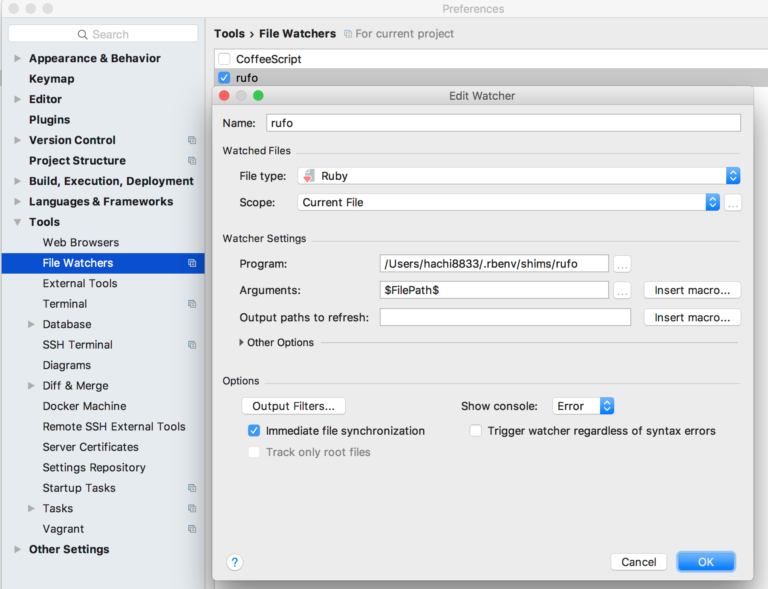This screenshot has height=589, width=768.
Task: Uncheck the rufo watcher checkbox
Action: tap(224, 78)
